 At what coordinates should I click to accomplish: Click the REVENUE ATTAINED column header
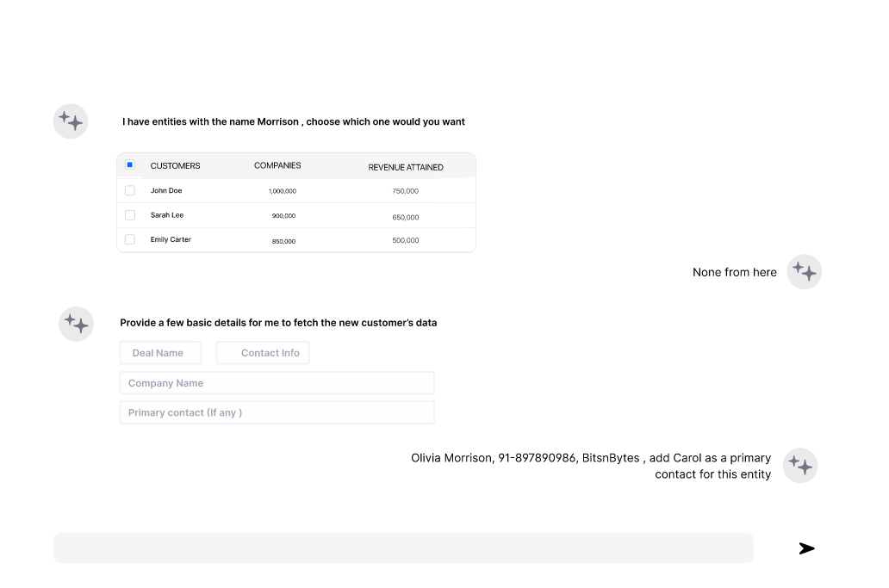(406, 167)
